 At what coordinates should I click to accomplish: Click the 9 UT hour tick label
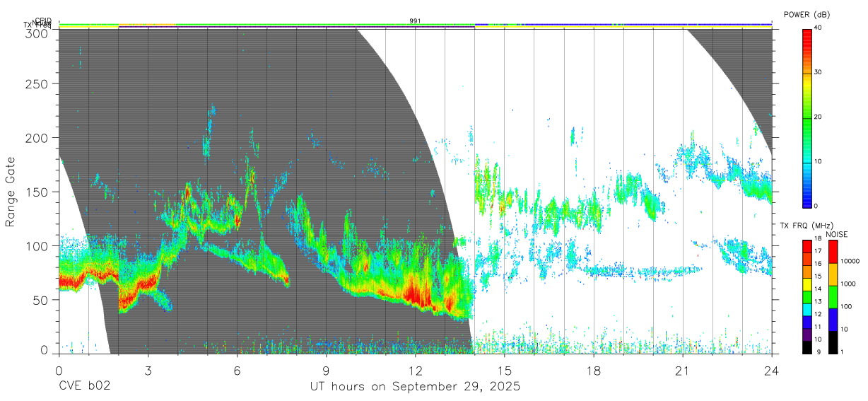click(x=326, y=369)
